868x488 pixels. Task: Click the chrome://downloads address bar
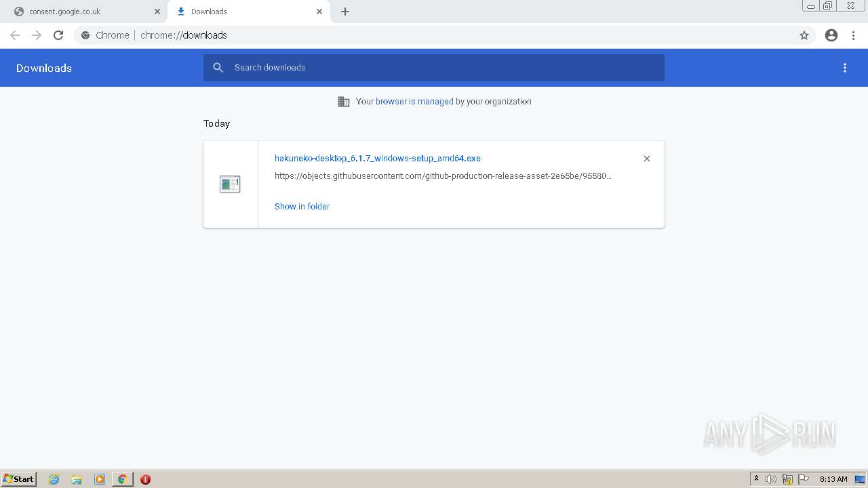pos(434,35)
